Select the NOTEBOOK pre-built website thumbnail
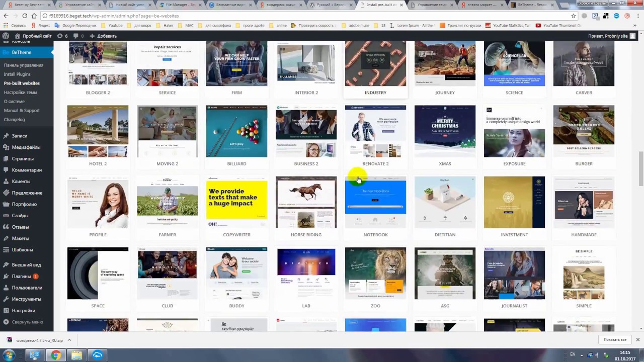The height and width of the screenshot is (362, 644). [375, 202]
